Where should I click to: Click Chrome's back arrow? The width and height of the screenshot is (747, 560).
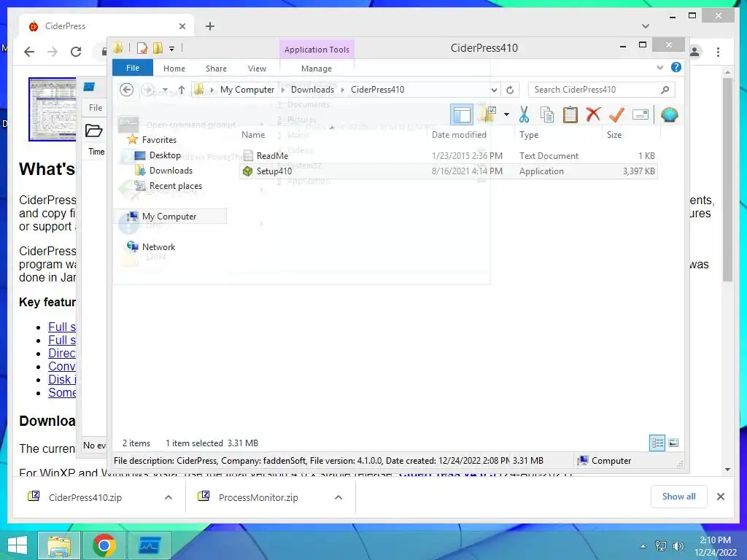point(29,52)
